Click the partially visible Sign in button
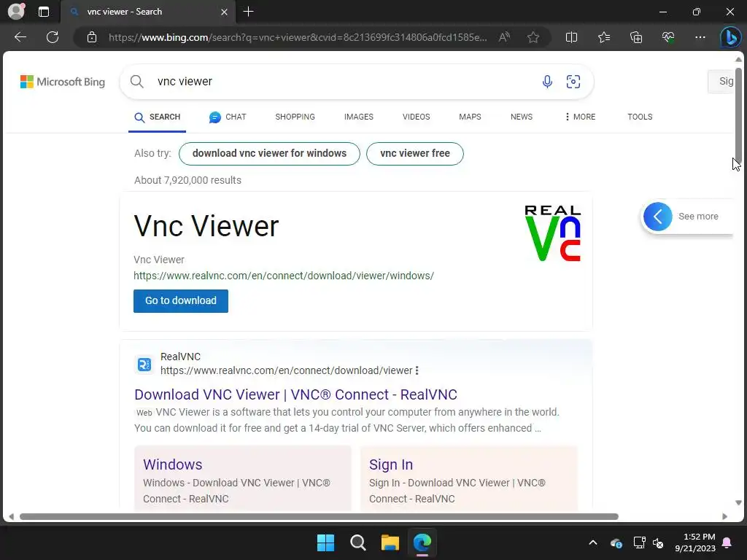This screenshot has height=560, width=747. point(721,82)
